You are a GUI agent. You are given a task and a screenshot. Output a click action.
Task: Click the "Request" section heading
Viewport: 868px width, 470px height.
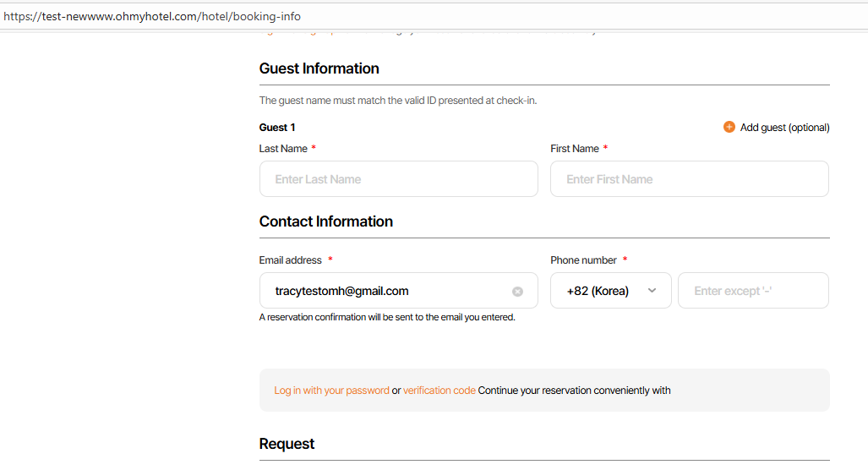(x=287, y=444)
